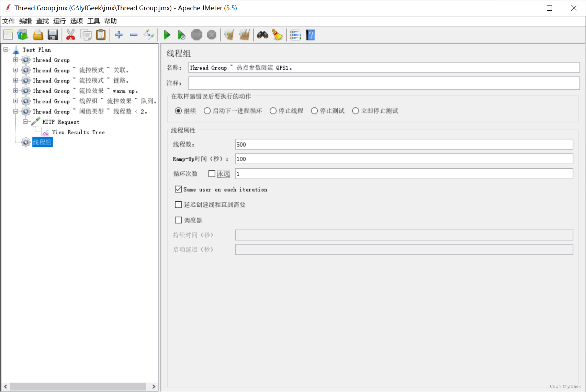Click the Open file folder icon
The height and width of the screenshot is (392, 586).
click(38, 35)
